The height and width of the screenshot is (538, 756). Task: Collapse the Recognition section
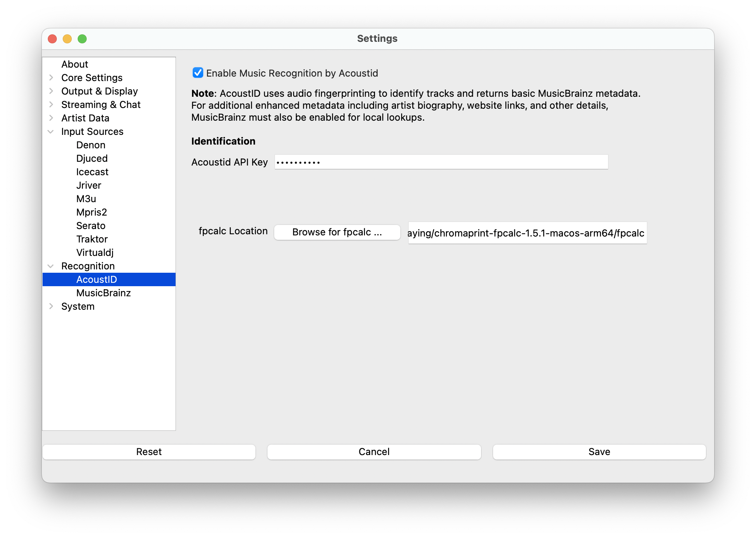coord(51,266)
